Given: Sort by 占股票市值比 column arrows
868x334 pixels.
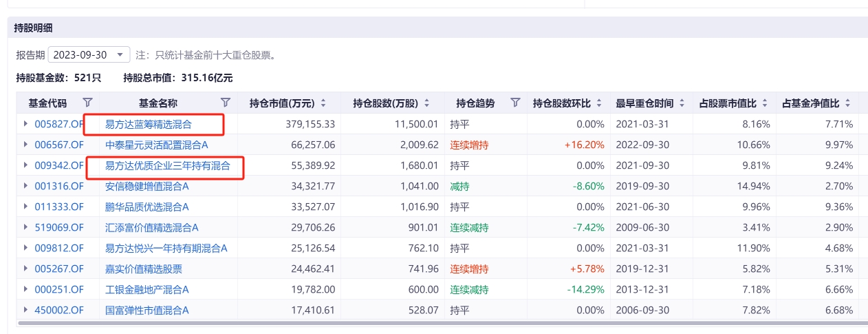Looking at the screenshot, I should tap(765, 103).
